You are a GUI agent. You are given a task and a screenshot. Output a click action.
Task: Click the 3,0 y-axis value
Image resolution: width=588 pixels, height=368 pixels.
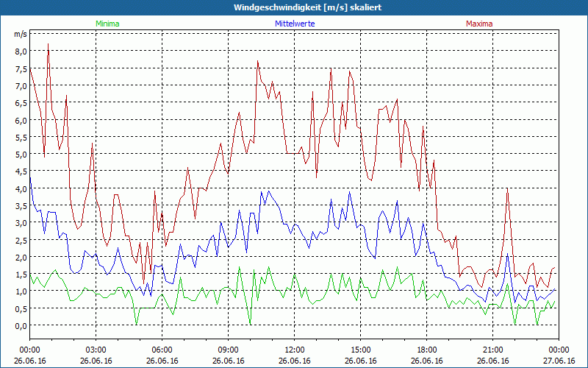click(21, 223)
